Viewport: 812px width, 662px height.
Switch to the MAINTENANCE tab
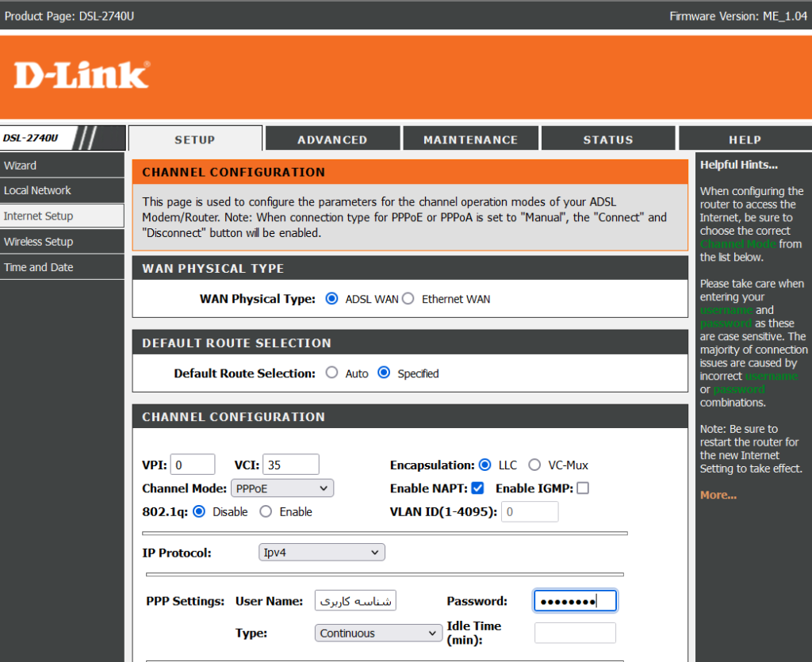pos(470,140)
